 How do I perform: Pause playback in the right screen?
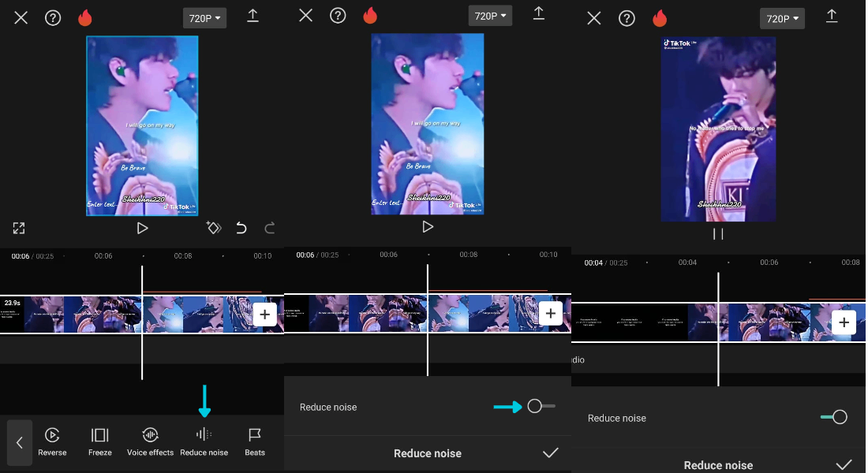tap(718, 234)
